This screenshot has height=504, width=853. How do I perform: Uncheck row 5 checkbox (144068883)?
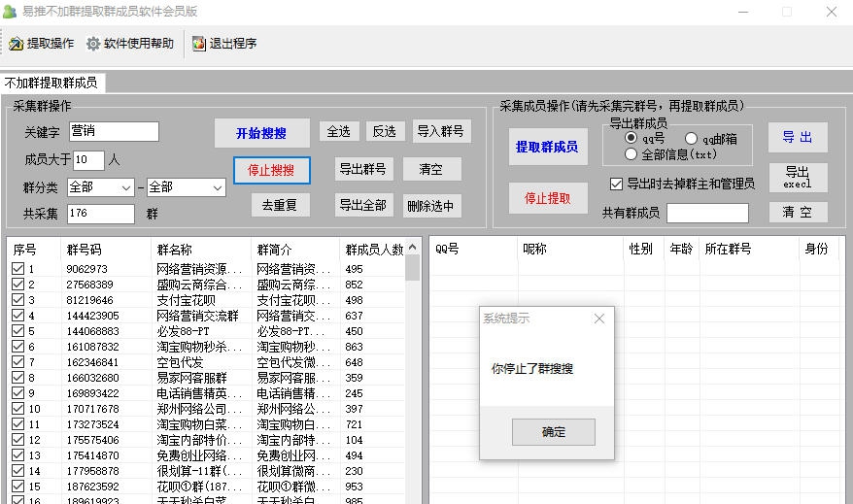[x=17, y=330]
